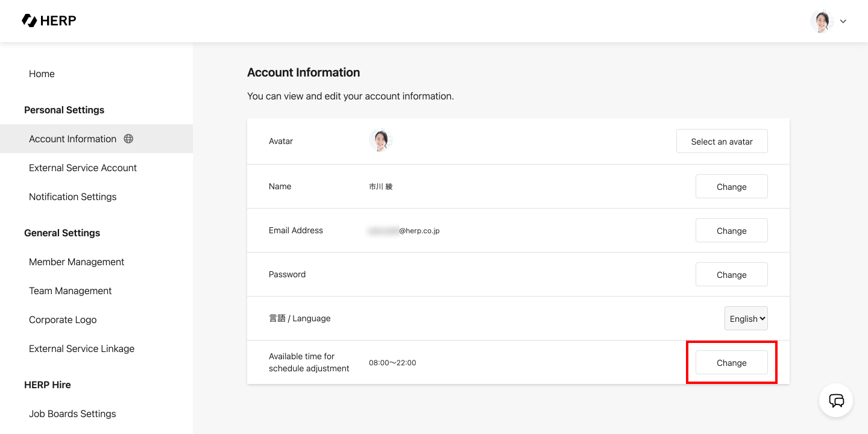Click the Select an avatar button
Screen dimensions: 868x434
pos(722,141)
